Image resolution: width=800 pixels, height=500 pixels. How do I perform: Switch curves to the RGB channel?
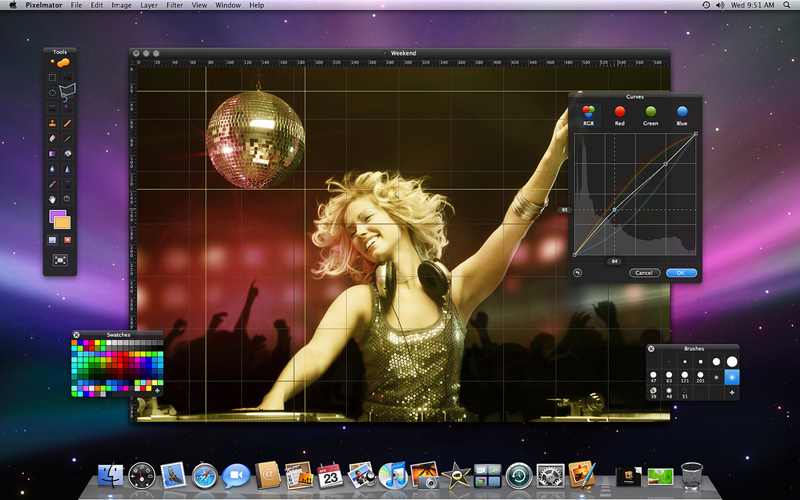pos(588,113)
